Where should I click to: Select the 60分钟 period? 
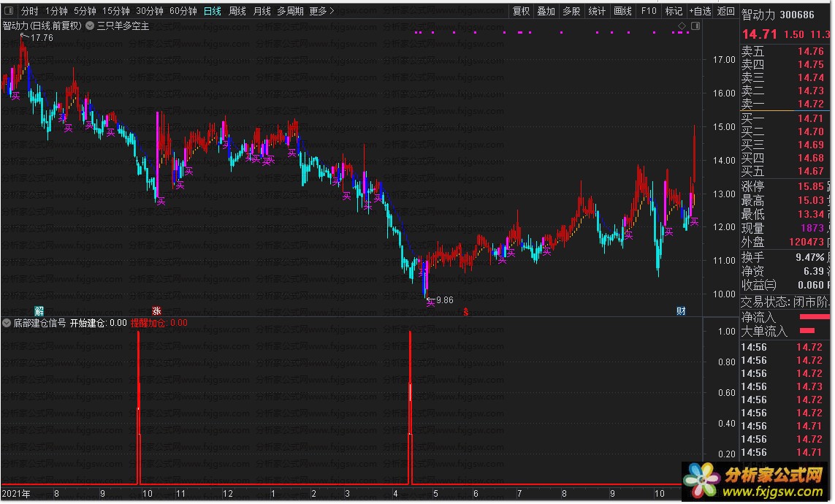click(183, 11)
